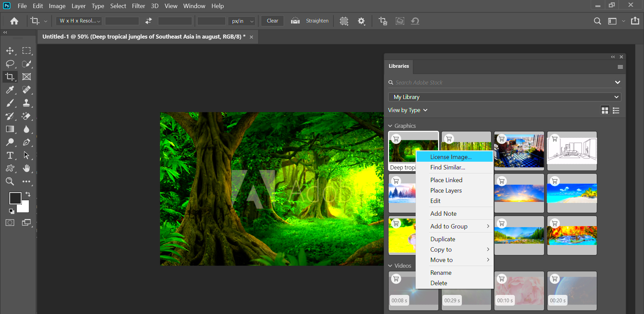644x314 pixels.
Task: Open the foreground color swatch
Action: pyautogui.click(x=15, y=198)
